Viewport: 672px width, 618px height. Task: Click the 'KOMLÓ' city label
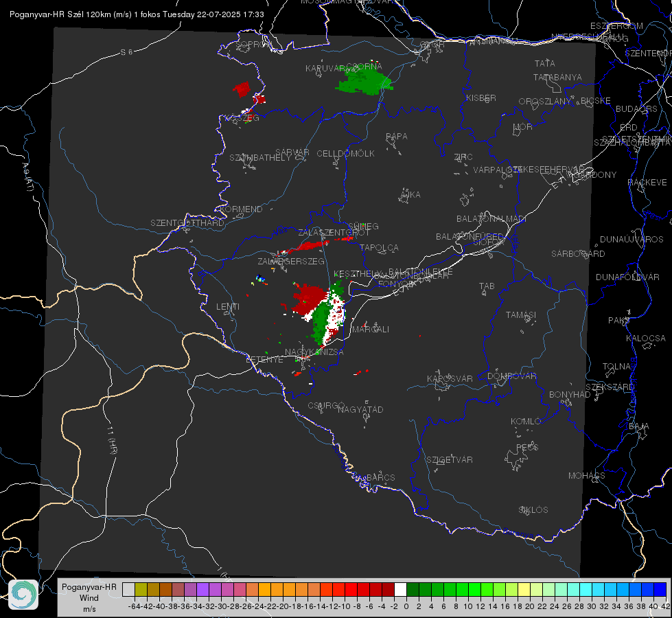pyautogui.click(x=526, y=422)
